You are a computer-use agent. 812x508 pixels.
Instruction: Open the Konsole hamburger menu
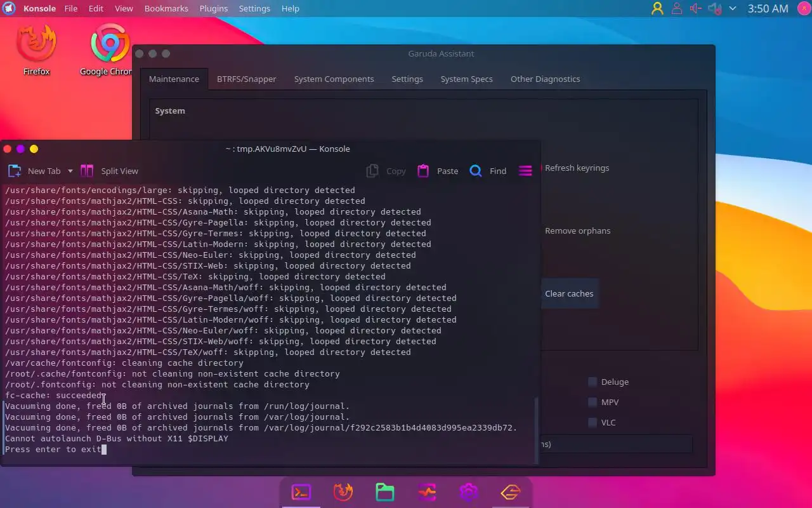(525, 171)
